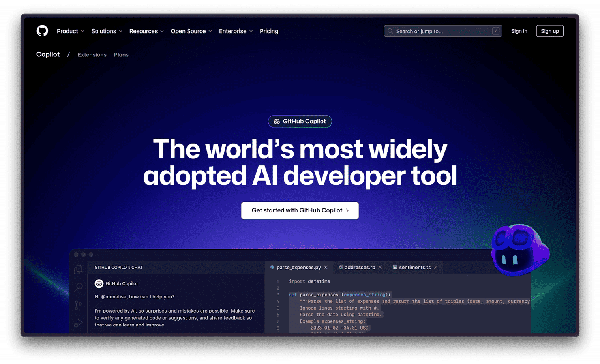Expand the Resources menu

point(146,31)
